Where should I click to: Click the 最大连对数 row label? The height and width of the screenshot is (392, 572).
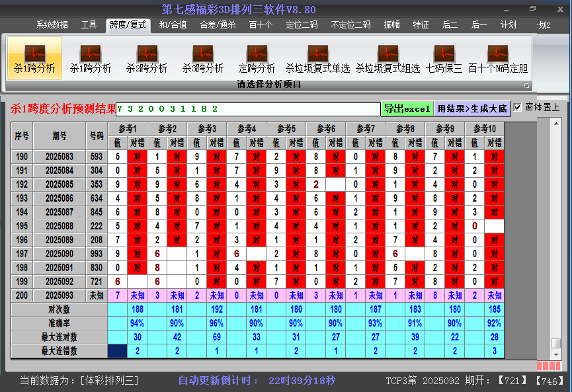coord(59,337)
